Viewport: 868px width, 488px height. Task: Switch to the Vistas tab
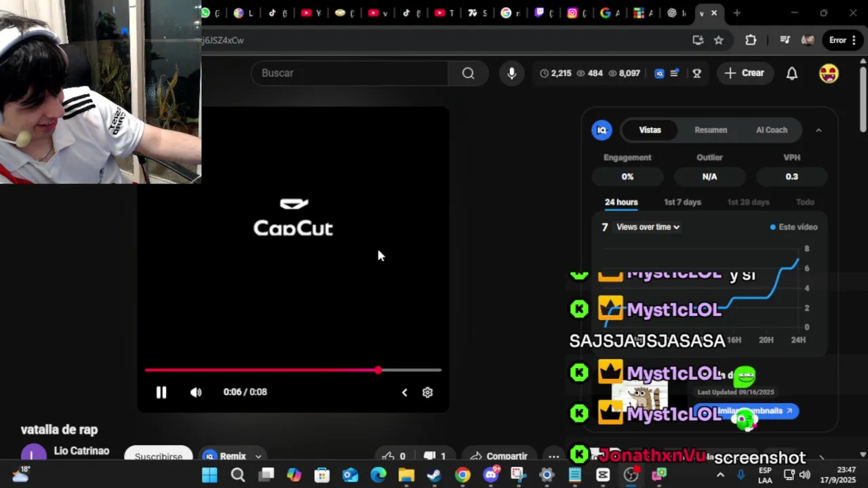coord(650,130)
